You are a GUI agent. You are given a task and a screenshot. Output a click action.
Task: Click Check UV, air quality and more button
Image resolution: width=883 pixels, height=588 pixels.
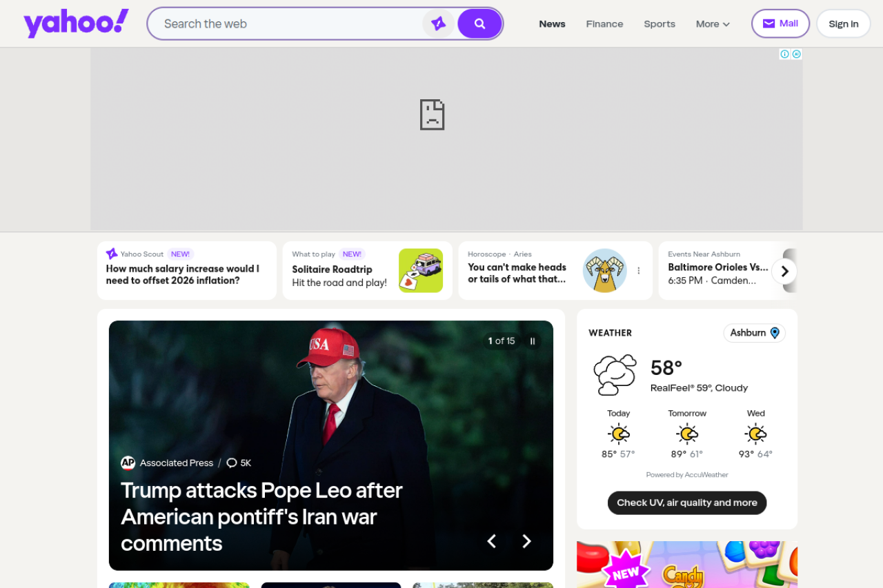(x=686, y=503)
